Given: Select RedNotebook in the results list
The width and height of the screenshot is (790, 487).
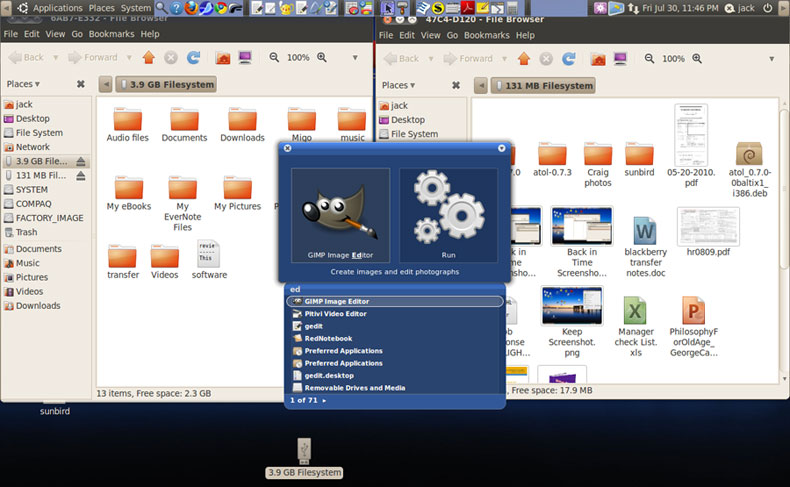Looking at the screenshot, I should (395, 338).
